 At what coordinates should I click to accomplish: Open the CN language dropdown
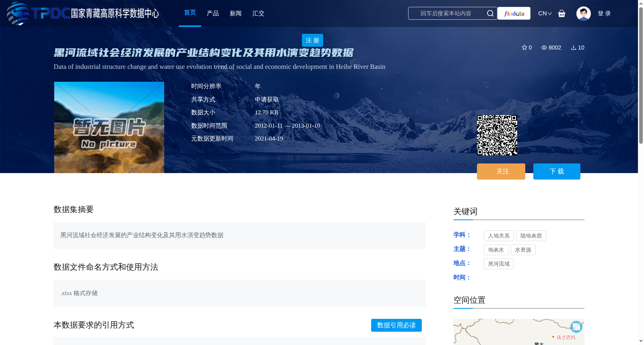tap(545, 13)
